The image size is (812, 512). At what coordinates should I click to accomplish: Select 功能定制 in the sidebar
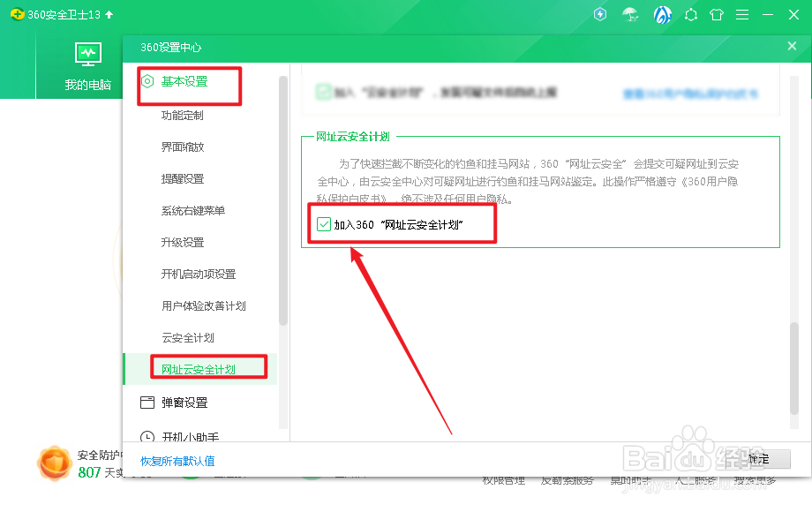(x=183, y=116)
